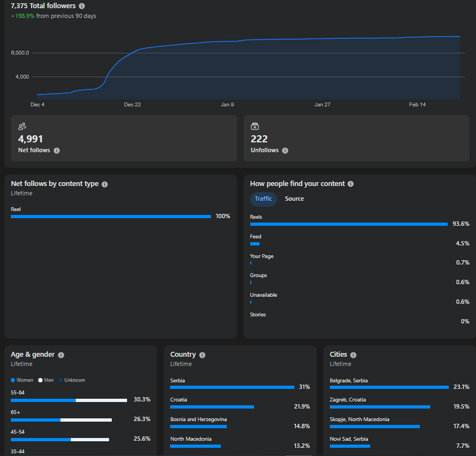
Task: Click the Belgrade, Serbia city bar
Action: tap(389, 387)
